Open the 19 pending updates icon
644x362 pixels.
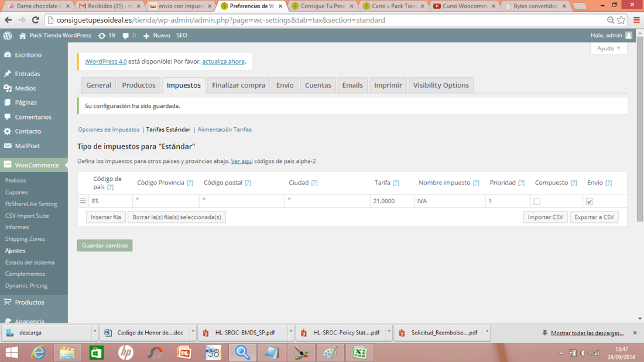(102, 36)
